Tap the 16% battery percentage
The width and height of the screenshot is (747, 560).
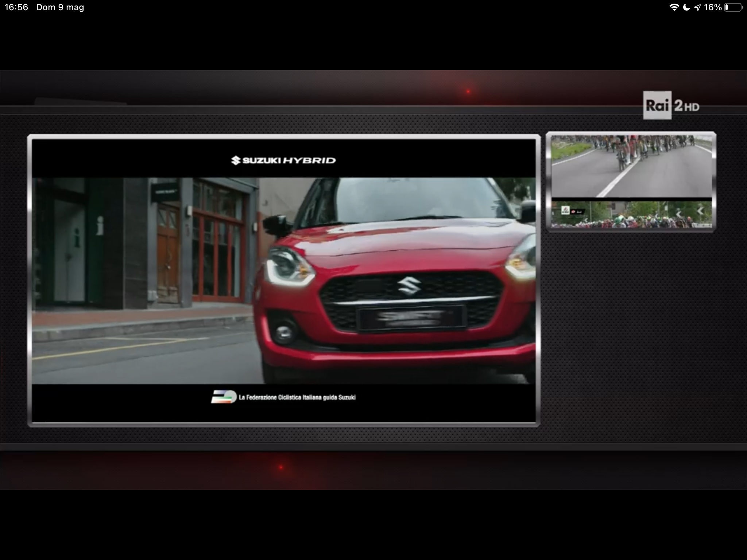click(x=713, y=7)
